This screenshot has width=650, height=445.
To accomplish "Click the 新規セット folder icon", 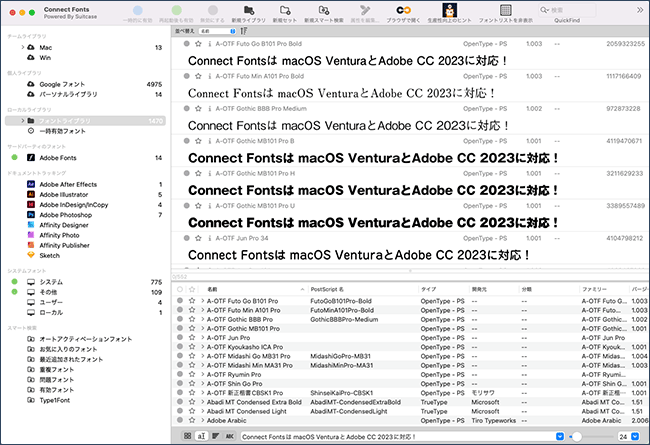I will pos(285,10).
